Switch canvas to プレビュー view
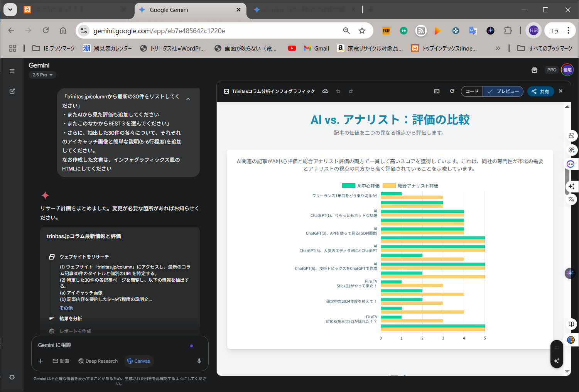 (x=503, y=91)
